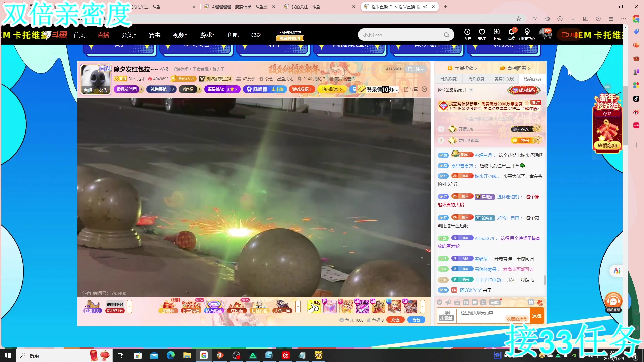Toggle the 滤 danmaku filter
This screenshot has width=644, height=362.
[531, 302]
